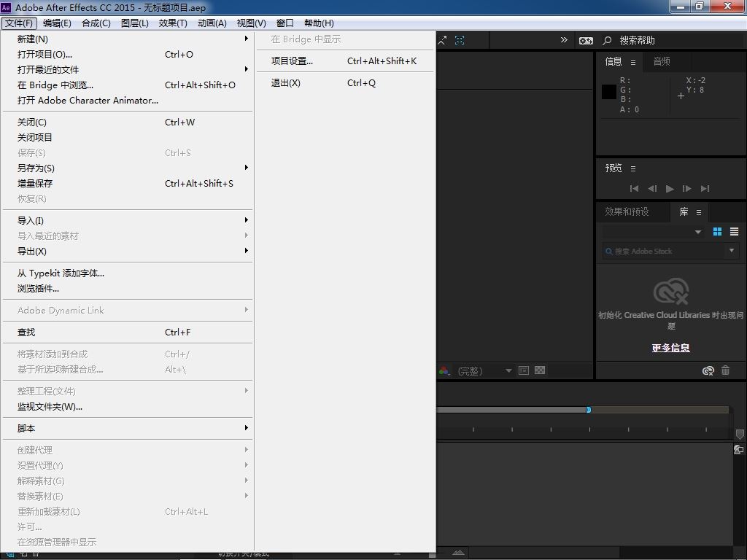The width and height of the screenshot is (747, 560).
Task: Jump to last frame in Preview panel
Action: pyautogui.click(x=705, y=189)
